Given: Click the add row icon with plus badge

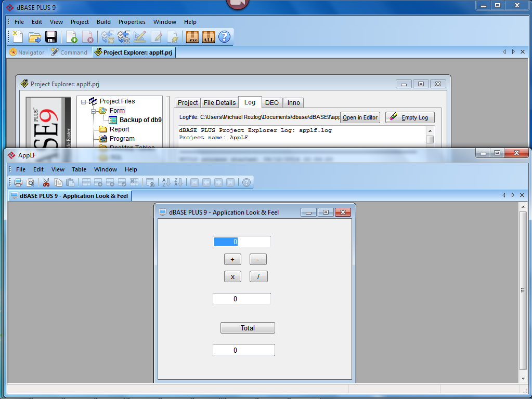Looking at the screenshot, I should pos(98,182).
